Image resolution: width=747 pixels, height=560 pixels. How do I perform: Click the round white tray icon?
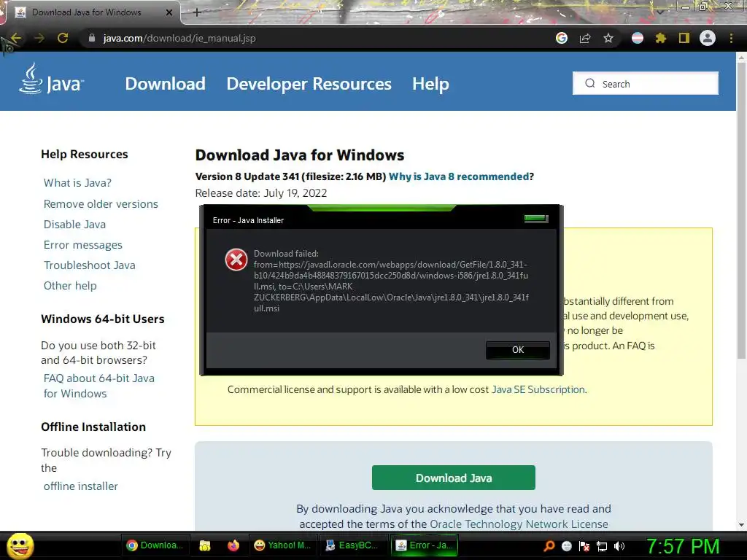click(566, 546)
